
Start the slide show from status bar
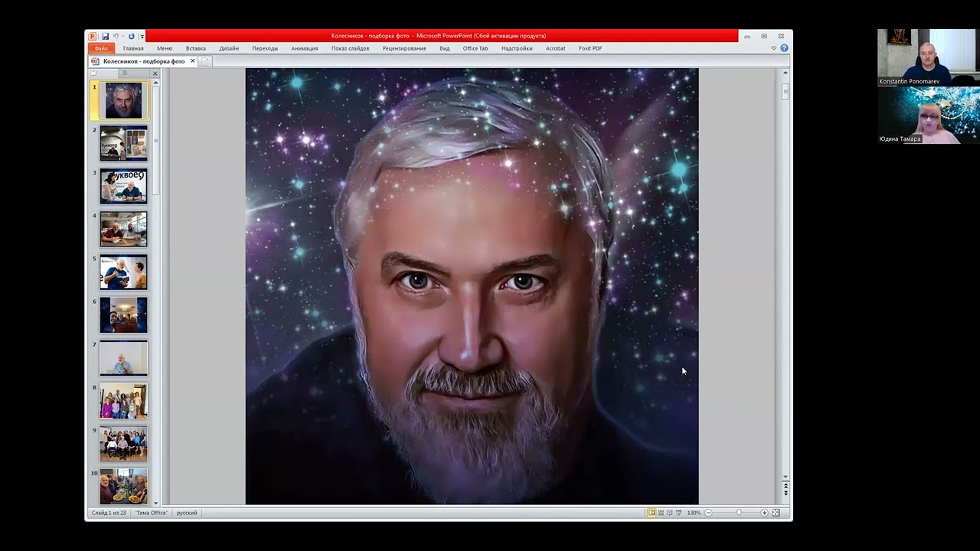click(679, 513)
